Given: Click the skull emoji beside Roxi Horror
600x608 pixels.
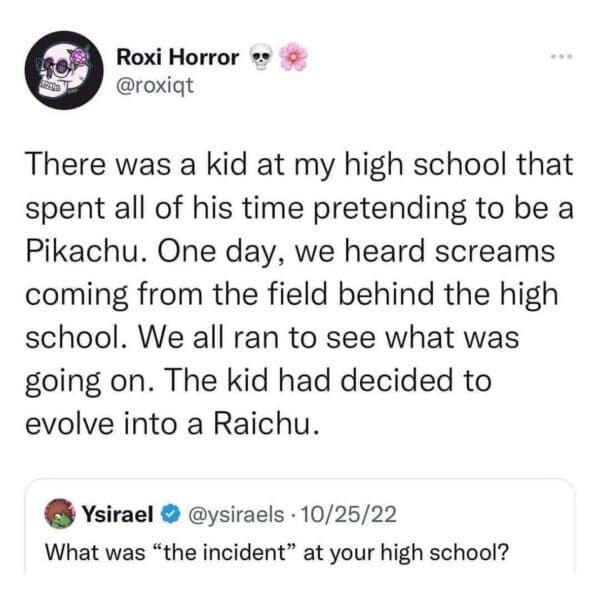Looking at the screenshot, I should (260, 57).
